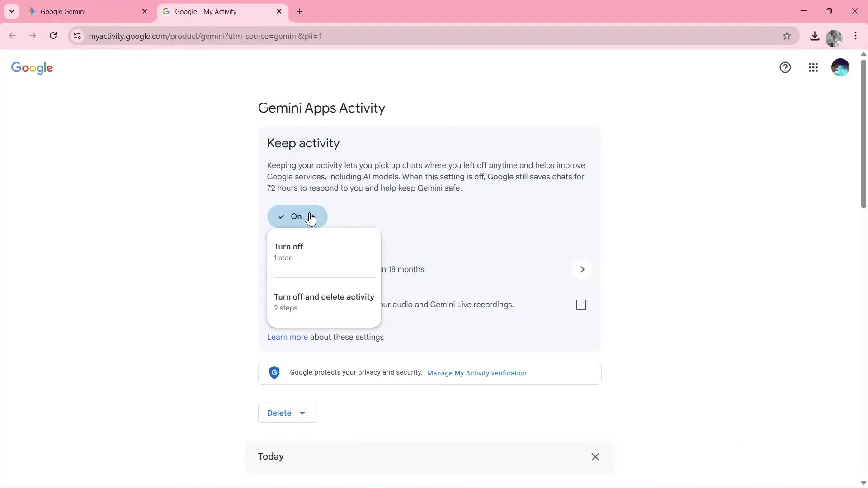Screen dimensions: 868x488
Task: Keep the activity setting On
Action: (297, 216)
